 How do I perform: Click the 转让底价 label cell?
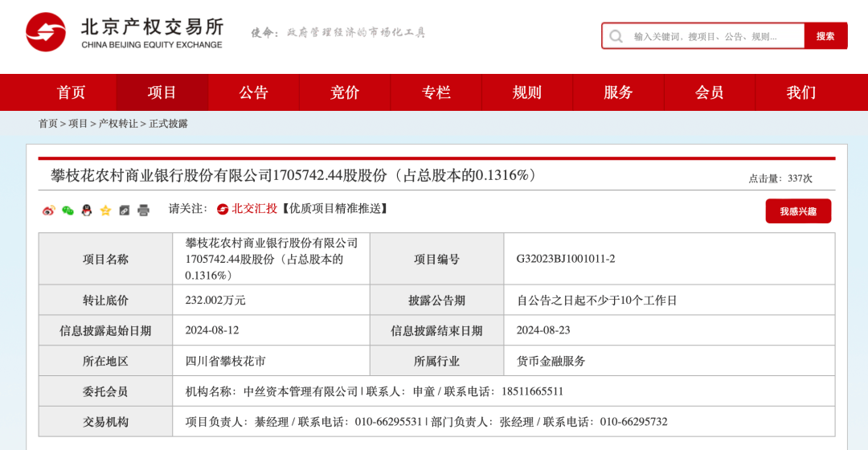tap(106, 300)
